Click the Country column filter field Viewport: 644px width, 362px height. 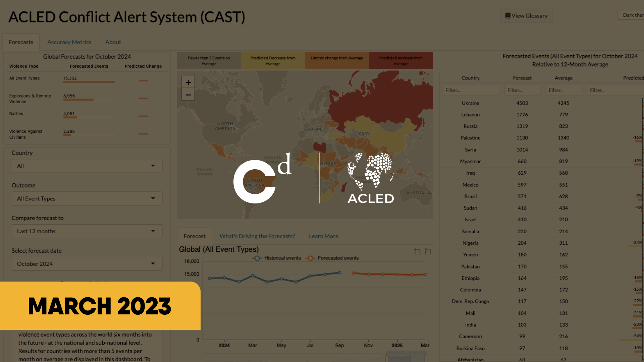point(470,90)
